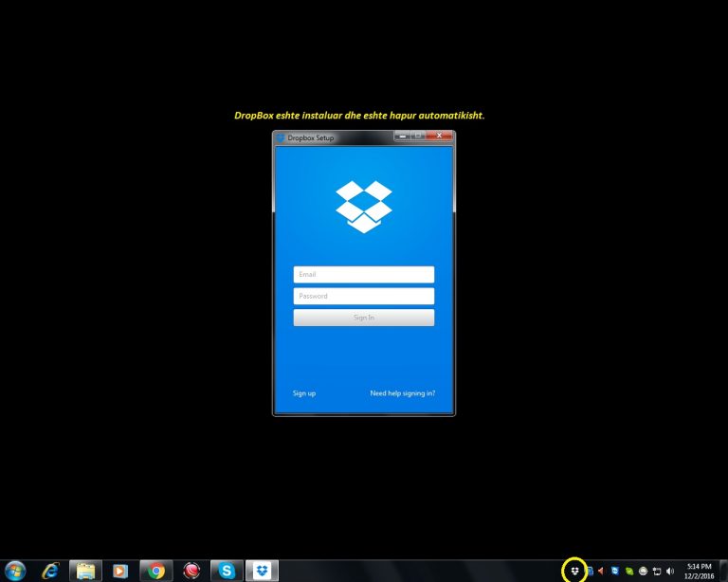
Task: Click the Email input field
Action: (364, 274)
